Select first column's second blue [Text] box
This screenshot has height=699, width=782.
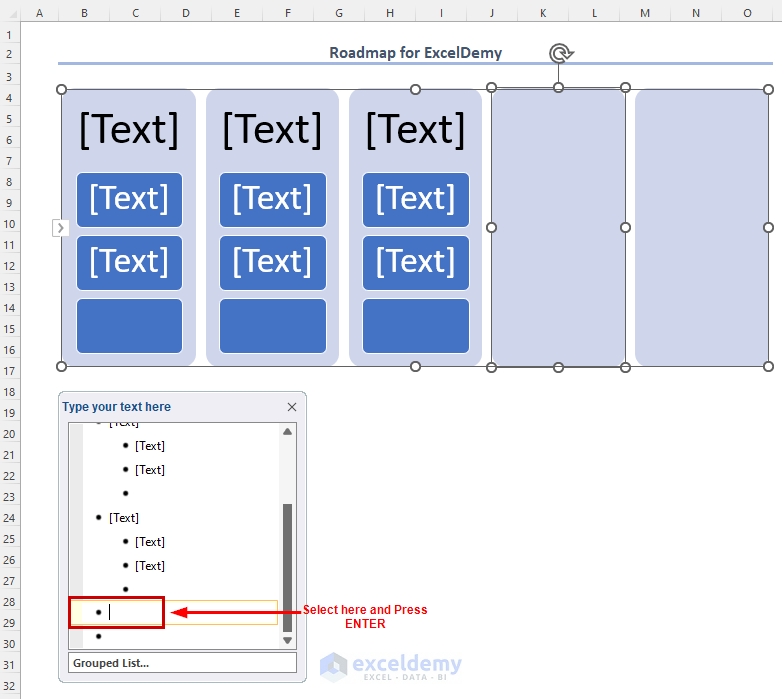click(129, 262)
